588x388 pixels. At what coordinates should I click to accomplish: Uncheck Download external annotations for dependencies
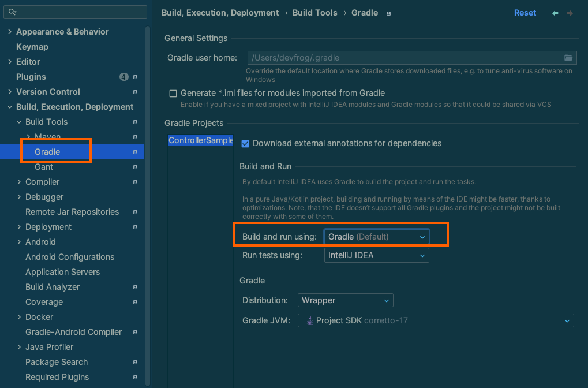(245, 144)
